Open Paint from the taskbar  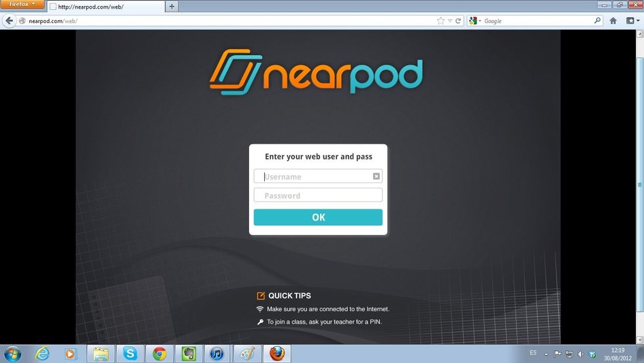point(247,354)
